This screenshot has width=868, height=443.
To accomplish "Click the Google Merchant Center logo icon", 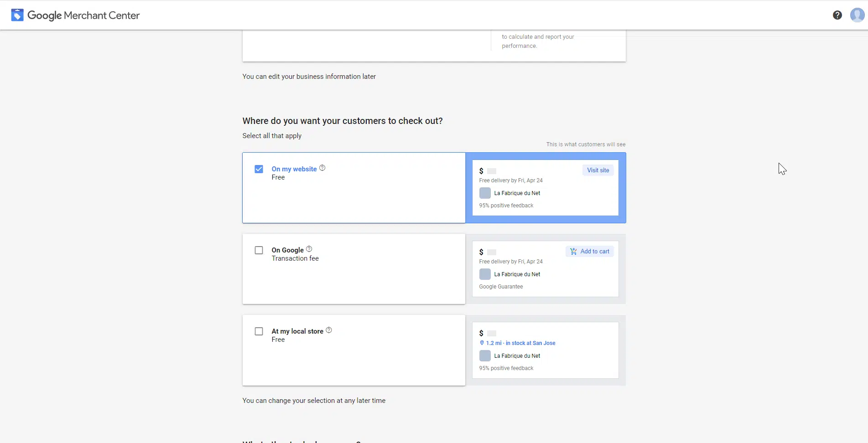I will [17, 15].
